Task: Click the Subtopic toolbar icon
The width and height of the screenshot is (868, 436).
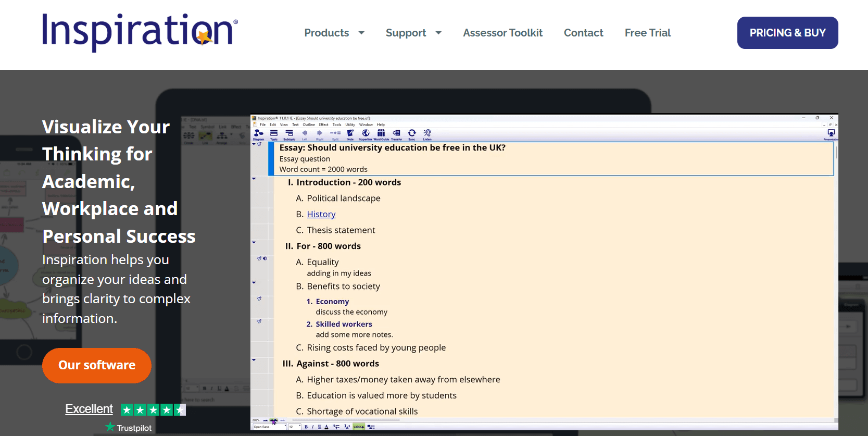Action: coord(289,133)
